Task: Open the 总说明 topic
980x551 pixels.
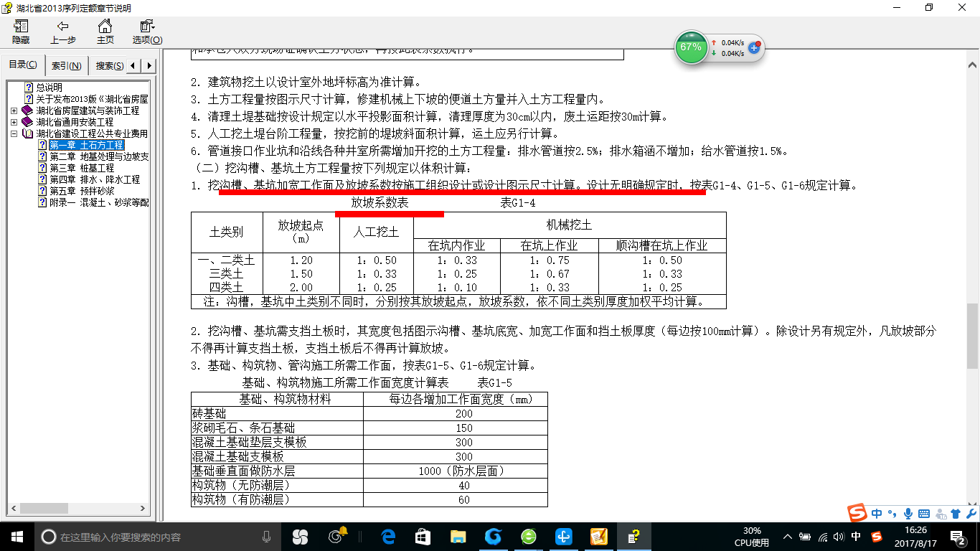Action: point(49,88)
